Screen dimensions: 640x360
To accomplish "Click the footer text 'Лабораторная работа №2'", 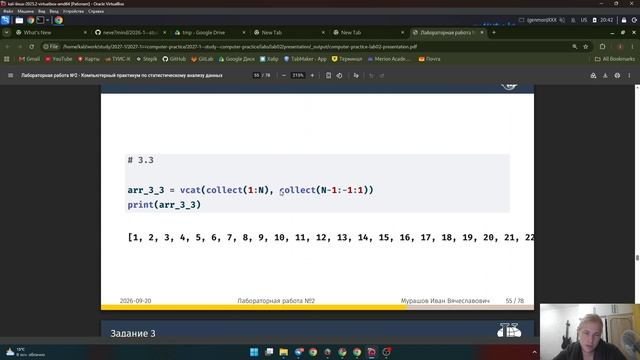I will click(x=276, y=301).
